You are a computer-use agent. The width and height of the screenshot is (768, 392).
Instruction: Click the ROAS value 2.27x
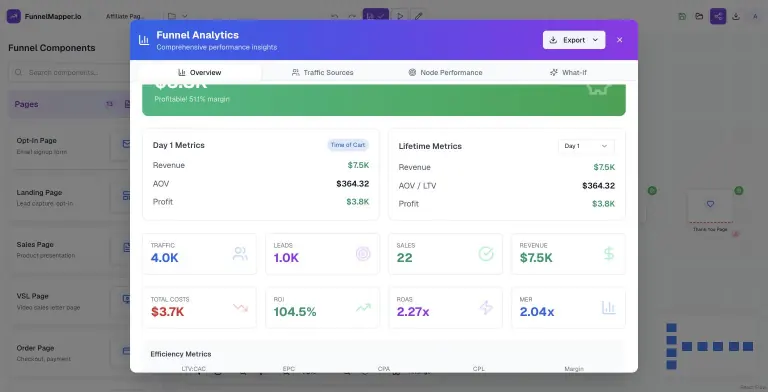(413, 312)
